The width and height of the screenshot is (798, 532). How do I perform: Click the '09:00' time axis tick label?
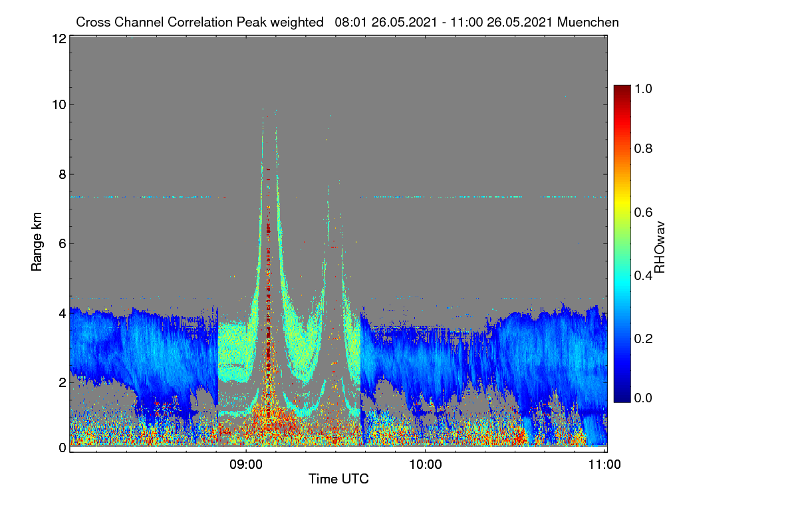click(x=246, y=465)
